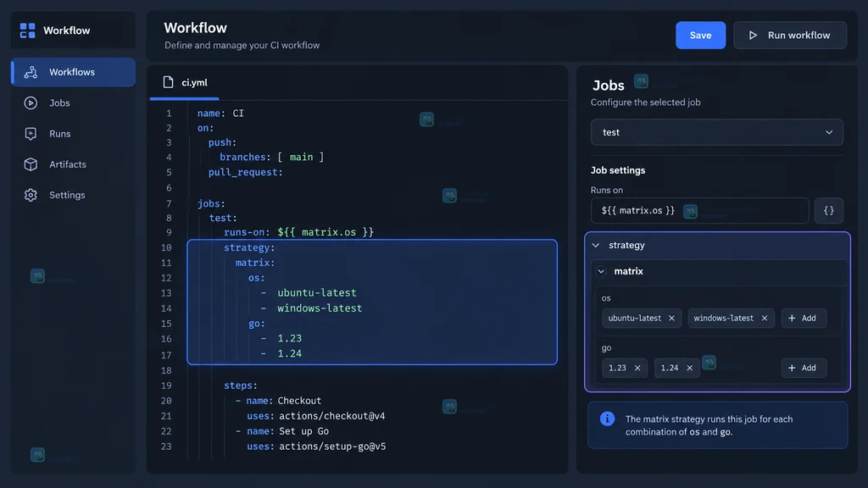Collapse the matrix section
Screen dimensions: 868x488
point(601,271)
